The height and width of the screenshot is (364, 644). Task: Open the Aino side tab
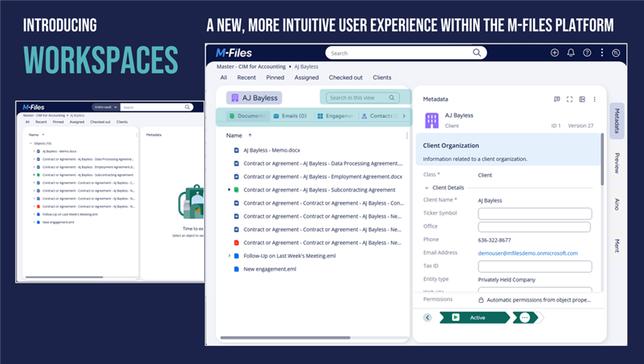617,204
